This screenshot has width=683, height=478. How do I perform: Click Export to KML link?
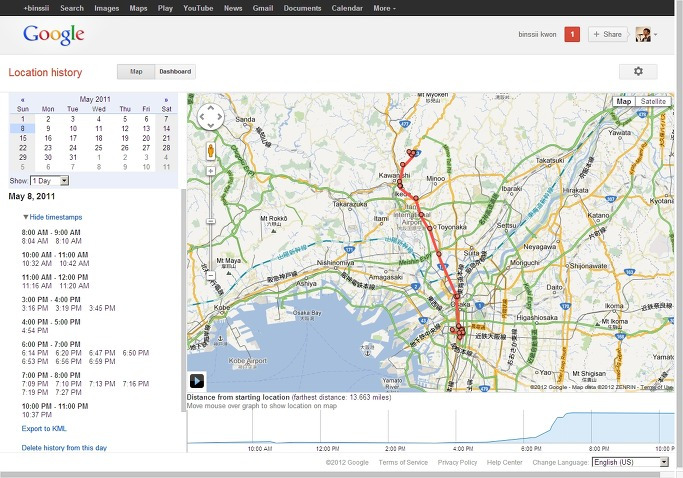pyautogui.click(x=44, y=428)
